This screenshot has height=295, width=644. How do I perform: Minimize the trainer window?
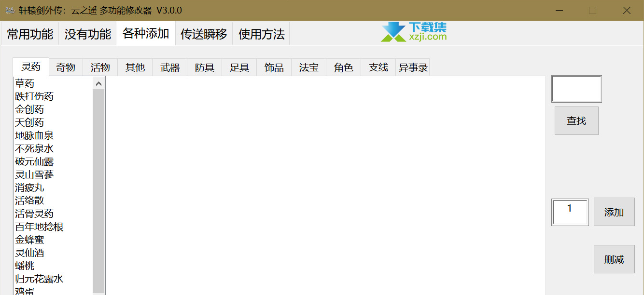click(559, 10)
